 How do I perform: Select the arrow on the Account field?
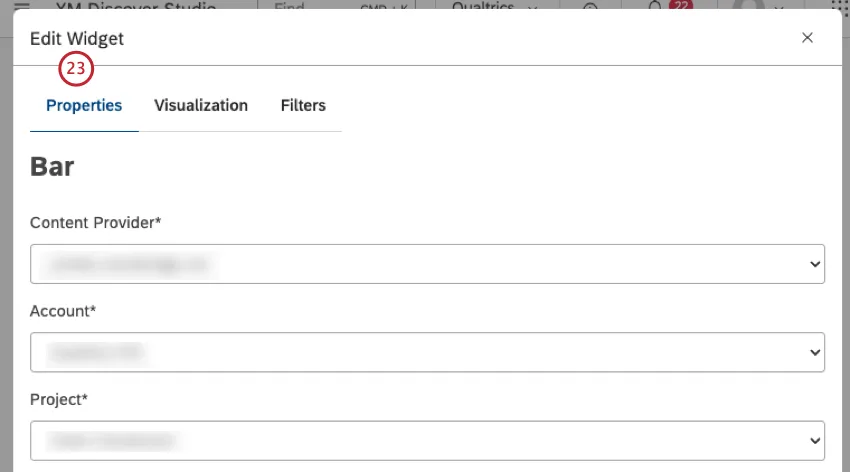pyautogui.click(x=815, y=353)
